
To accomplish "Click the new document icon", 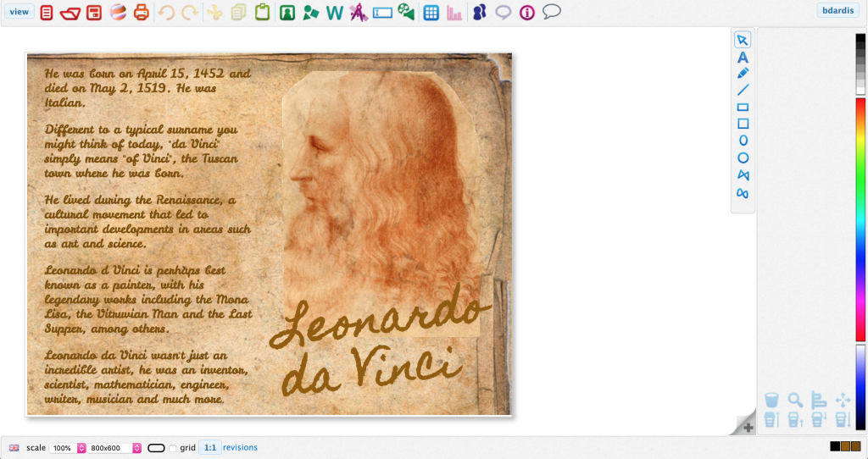I will [47, 12].
